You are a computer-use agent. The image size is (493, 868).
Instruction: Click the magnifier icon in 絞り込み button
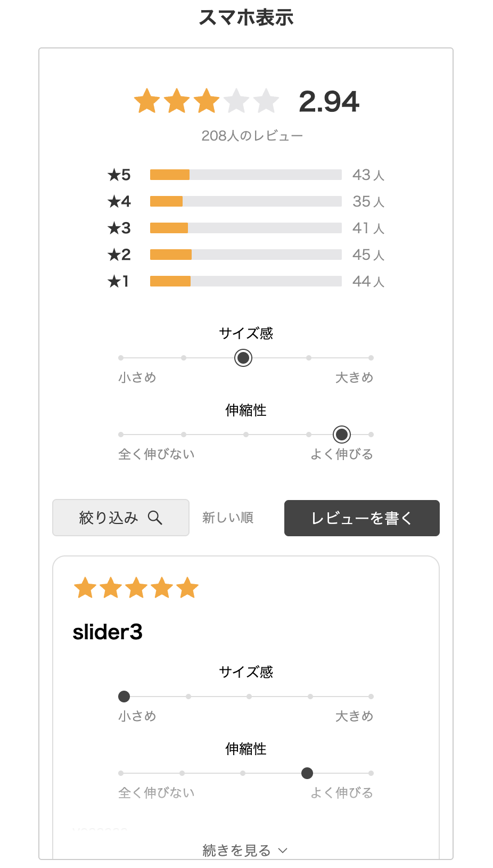[155, 518]
